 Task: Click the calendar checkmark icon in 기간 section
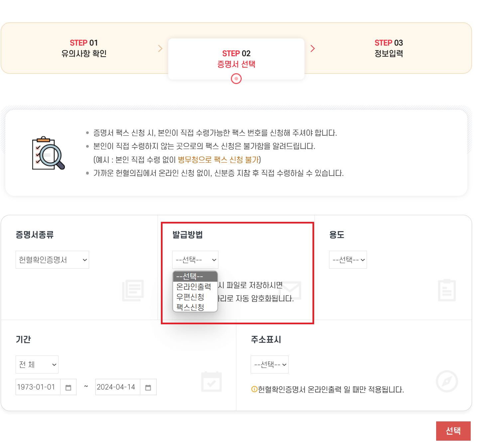(x=211, y=382)
